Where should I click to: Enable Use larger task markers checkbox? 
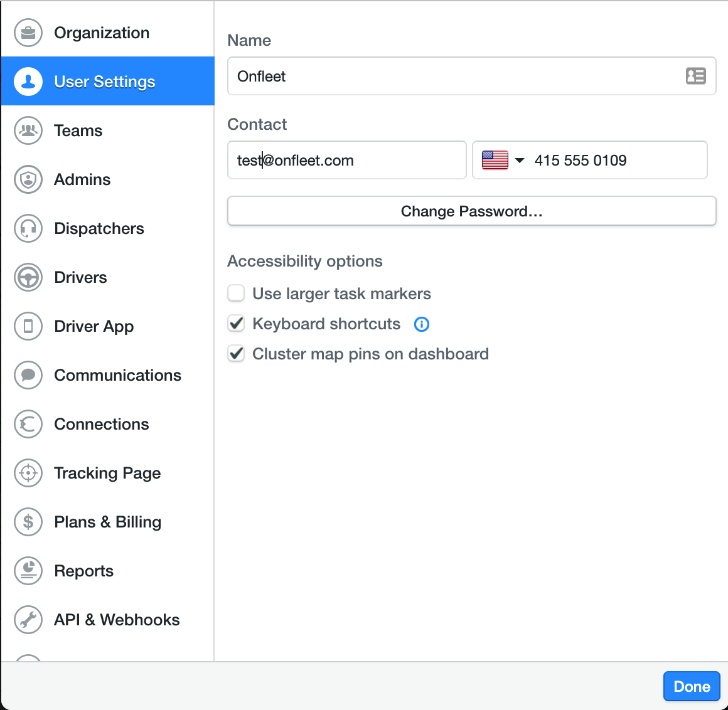click(x=236, y=294)
